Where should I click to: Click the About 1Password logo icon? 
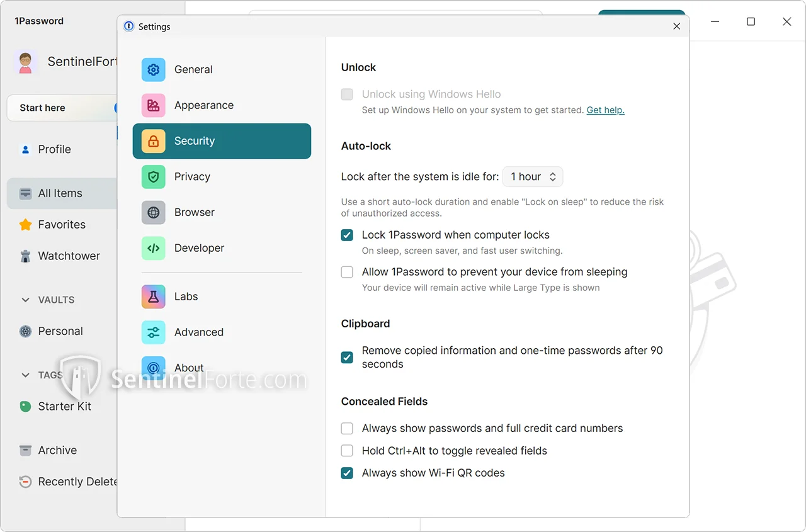(154, 368)
